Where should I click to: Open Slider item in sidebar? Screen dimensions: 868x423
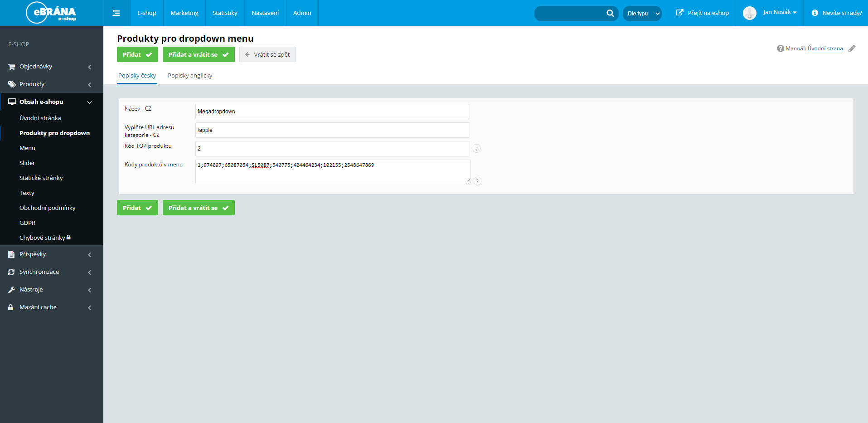pyautogui.click(x=27, y=163)
